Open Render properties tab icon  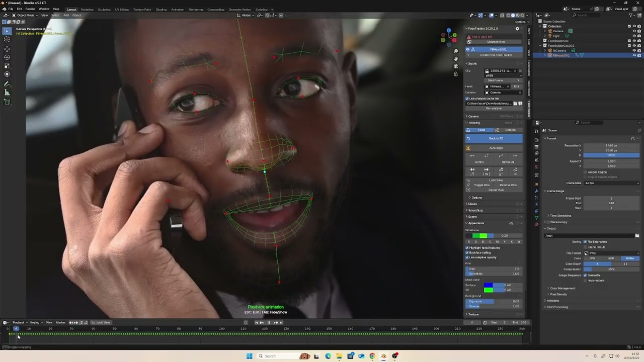[x=536, y=140]
